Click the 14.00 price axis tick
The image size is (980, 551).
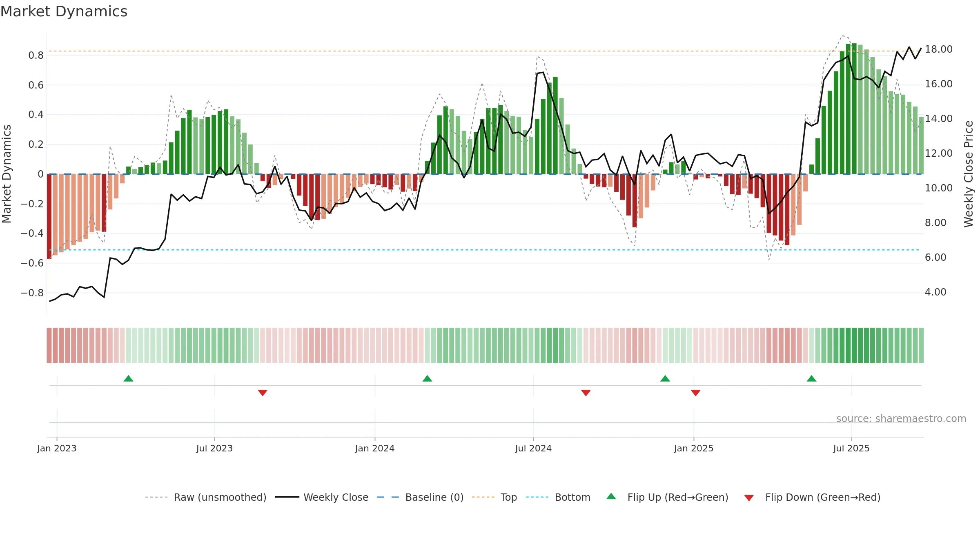click(x=939, y=119)
